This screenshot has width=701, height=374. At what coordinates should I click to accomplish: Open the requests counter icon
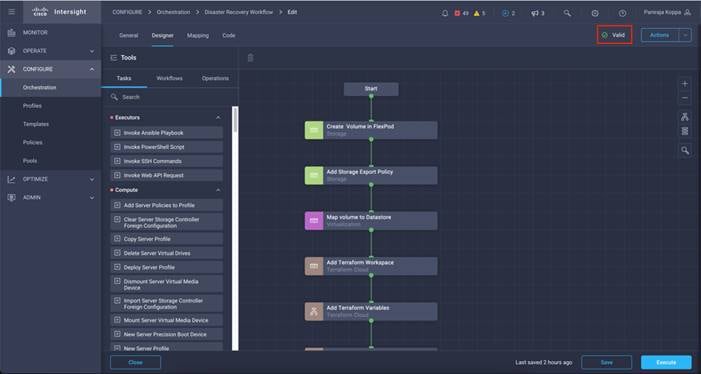[509, 13]
